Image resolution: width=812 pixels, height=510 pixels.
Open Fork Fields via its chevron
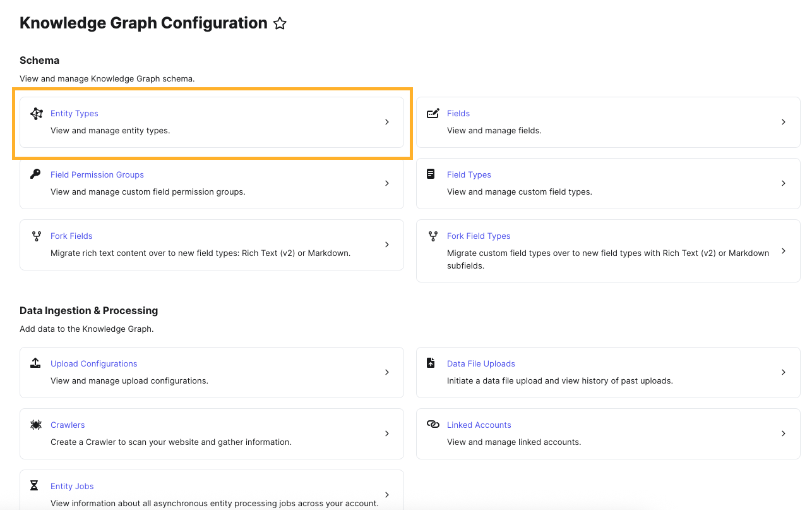pos(387,245)
